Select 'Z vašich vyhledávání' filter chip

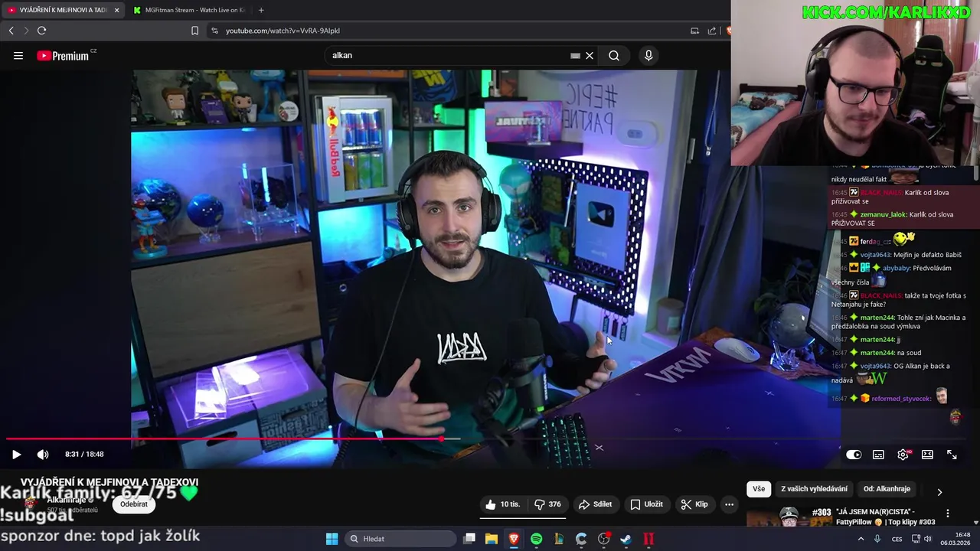814,489
